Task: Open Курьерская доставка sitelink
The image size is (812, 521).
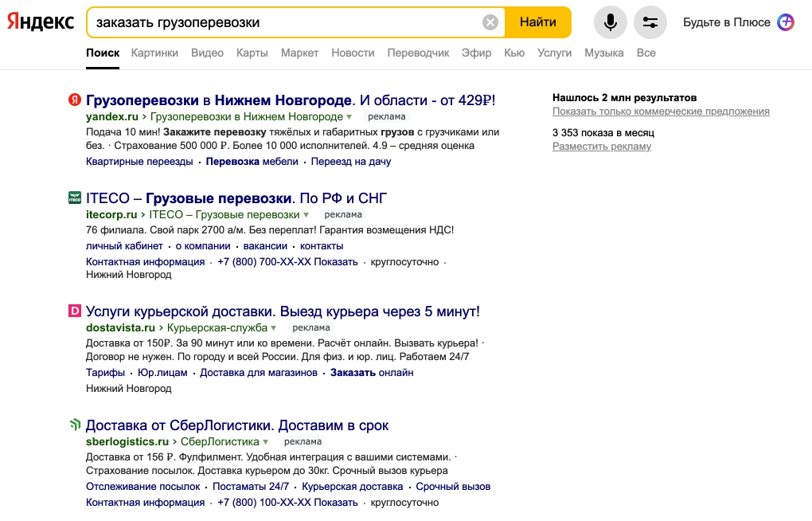Action: [x=352, y=486]
